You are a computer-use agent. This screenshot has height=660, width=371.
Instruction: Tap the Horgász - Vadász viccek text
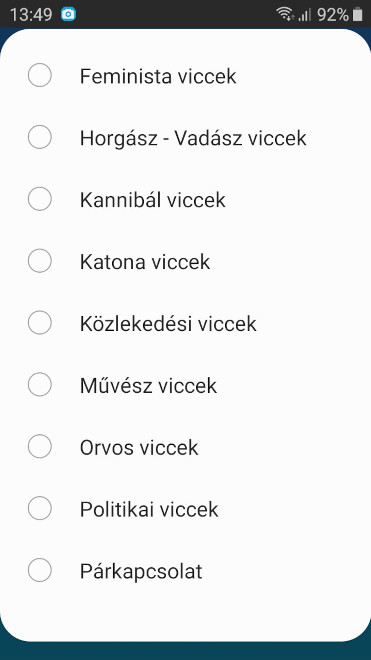193,138
